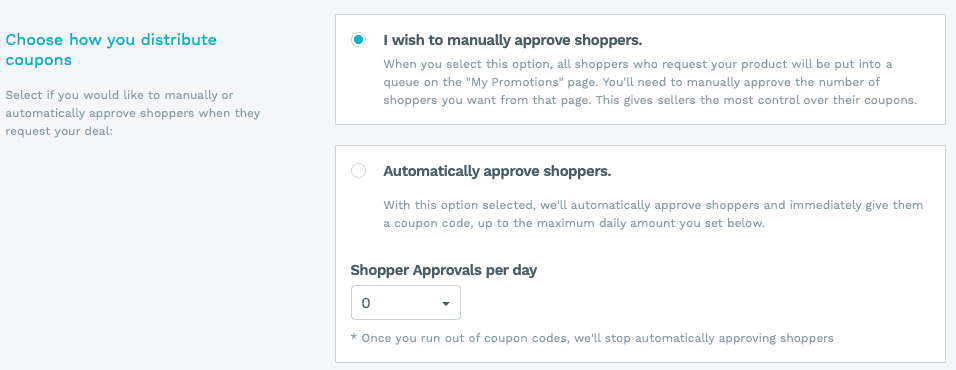Click the "Choose how you distribute coupons" heading

[111, 50]
